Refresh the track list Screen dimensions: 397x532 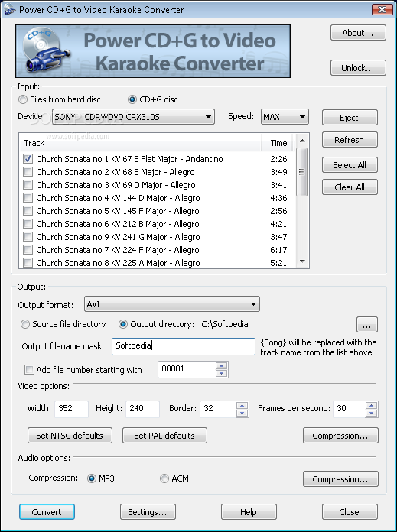pyautogui.click(x=350, y=139)
